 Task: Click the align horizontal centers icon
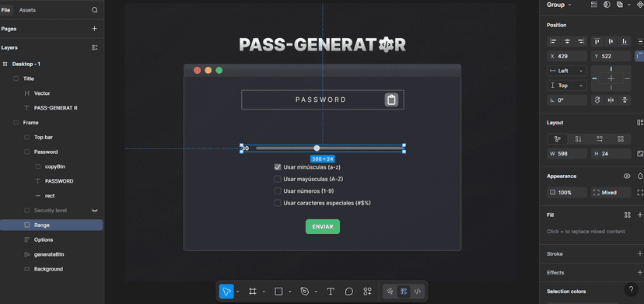[567, 41]
